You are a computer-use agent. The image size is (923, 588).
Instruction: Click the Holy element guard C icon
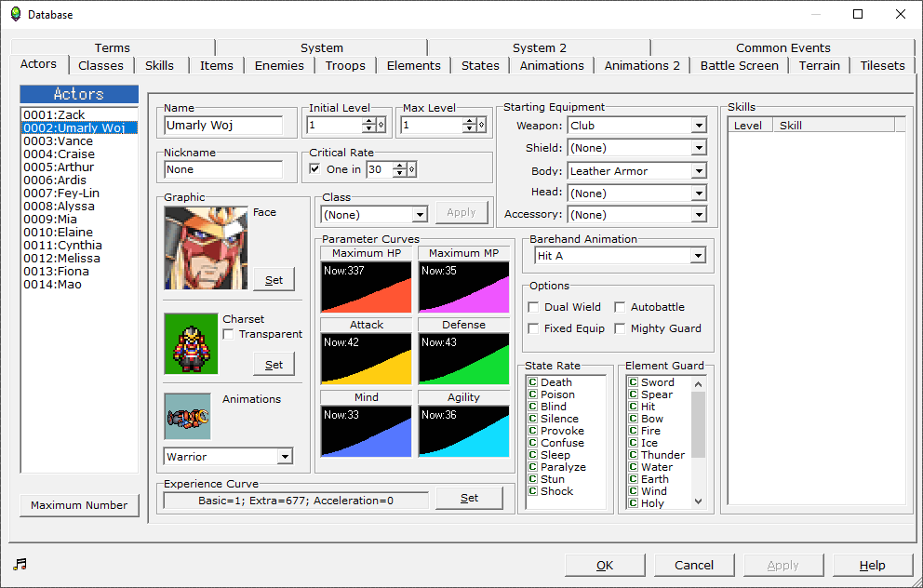(634, 503)
